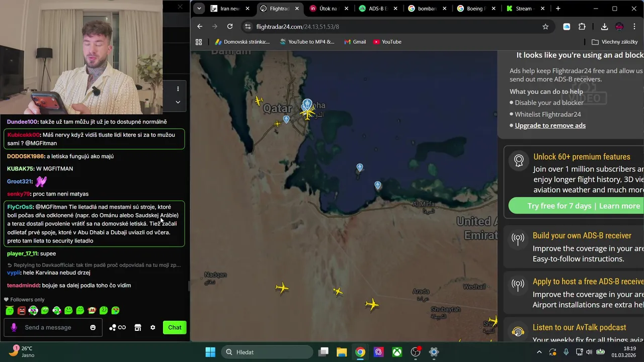
Task: Bookmark this page with the star icon
Action: pyautogui.click(x=545, y=27)
